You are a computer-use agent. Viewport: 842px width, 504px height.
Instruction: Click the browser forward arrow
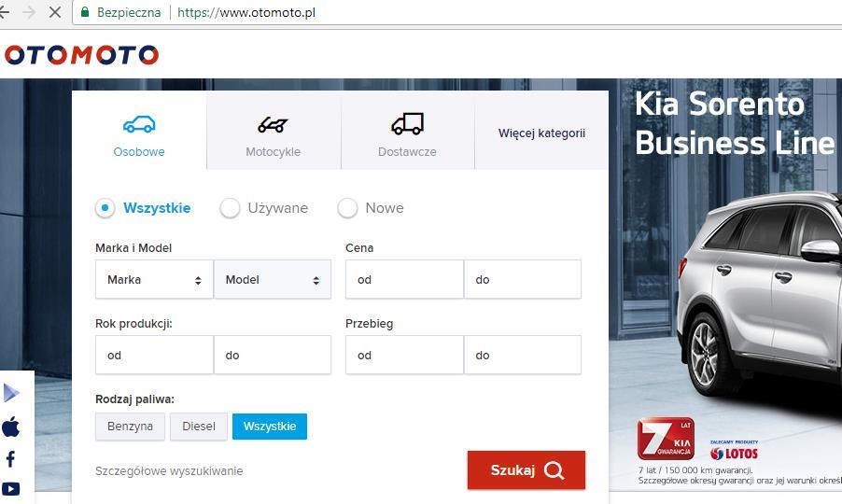(28, 12)
